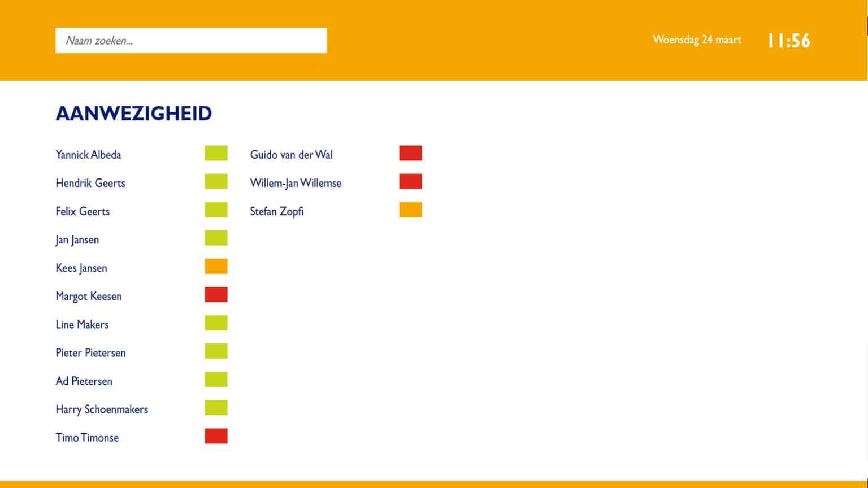This screenshot has height=488, width=868.
Task: Toggle Margot Keesen's red status box
Action: point(216,295)
